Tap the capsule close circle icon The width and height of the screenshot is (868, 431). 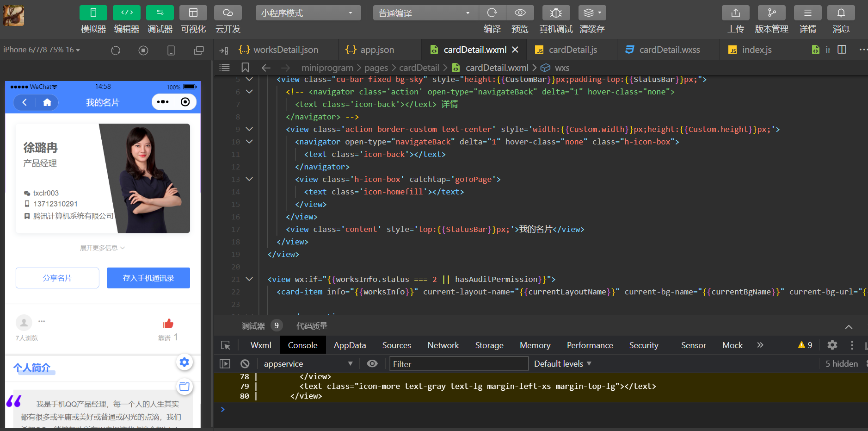[185, 102]
